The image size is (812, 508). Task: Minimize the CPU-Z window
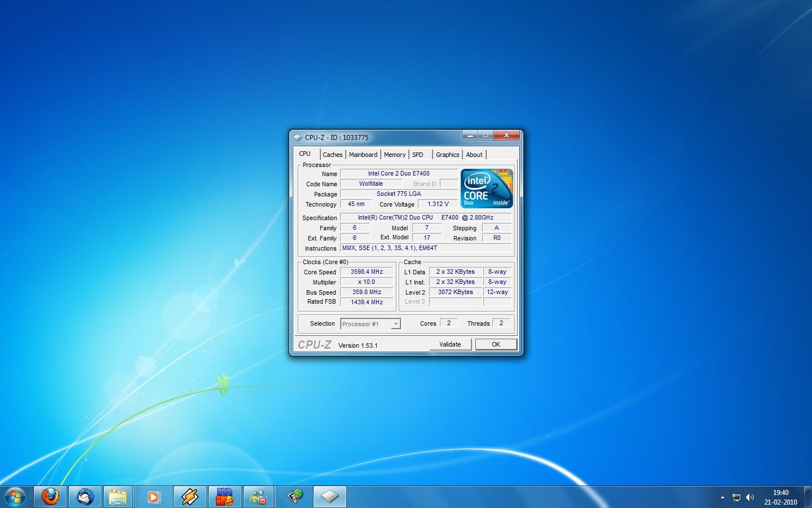(x=470, y=135)
